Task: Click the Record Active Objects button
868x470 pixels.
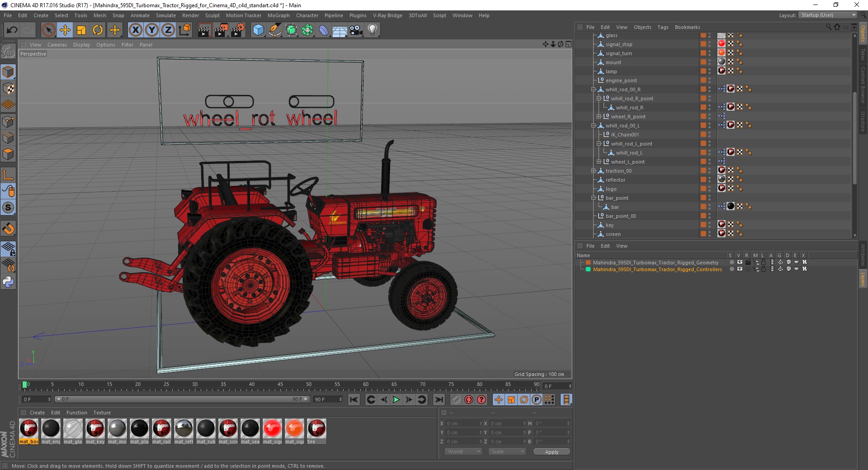Action: [x=456, y=399]
